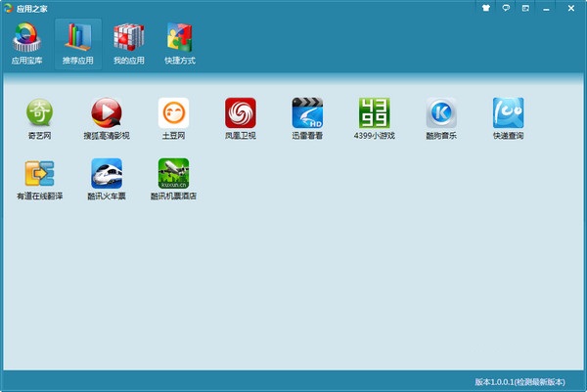This screenshot has width=587, height=392.
Task: Open the 应用宝库 tab
Action: pyautogui.click(x=26, y=43)
